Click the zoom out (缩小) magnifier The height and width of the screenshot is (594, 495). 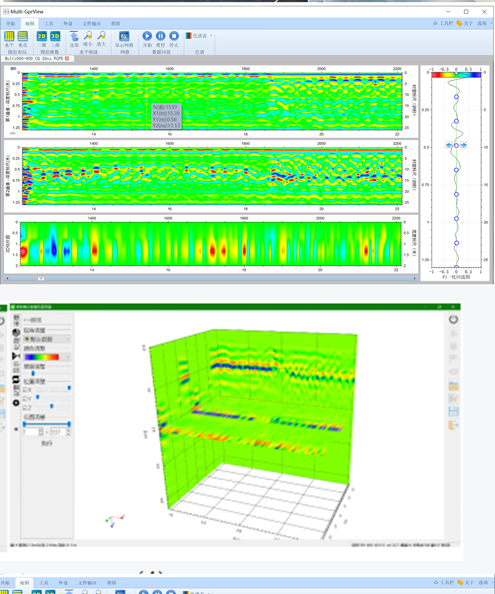click(88, 36)
